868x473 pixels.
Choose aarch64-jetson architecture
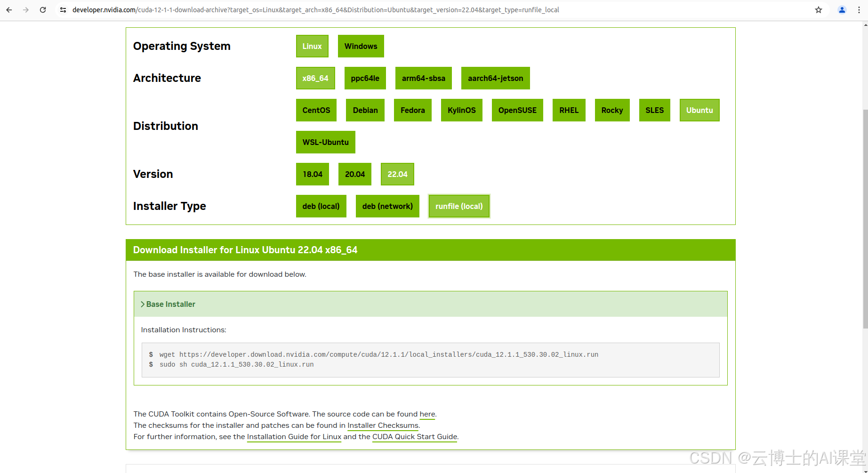[x=496, y=78]
